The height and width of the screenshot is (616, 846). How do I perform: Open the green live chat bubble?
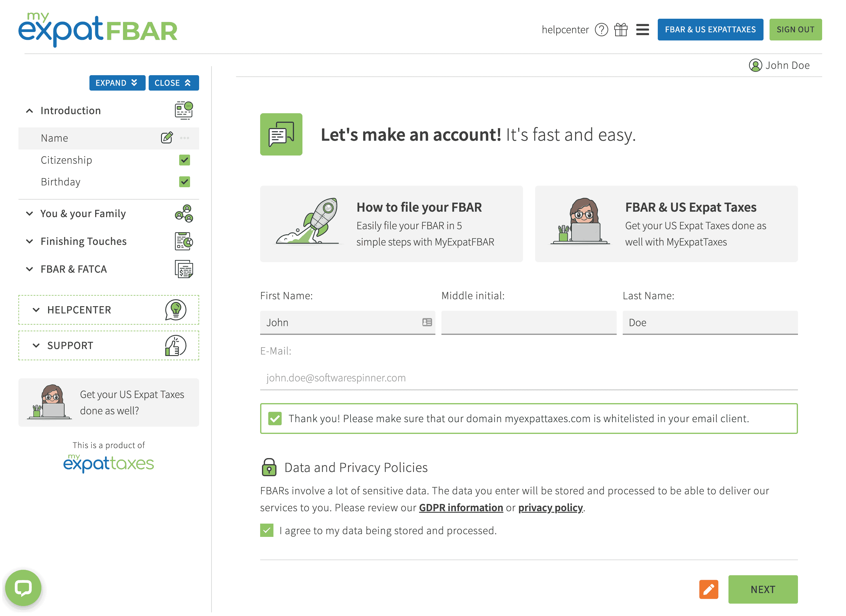(x=23, y=588)
